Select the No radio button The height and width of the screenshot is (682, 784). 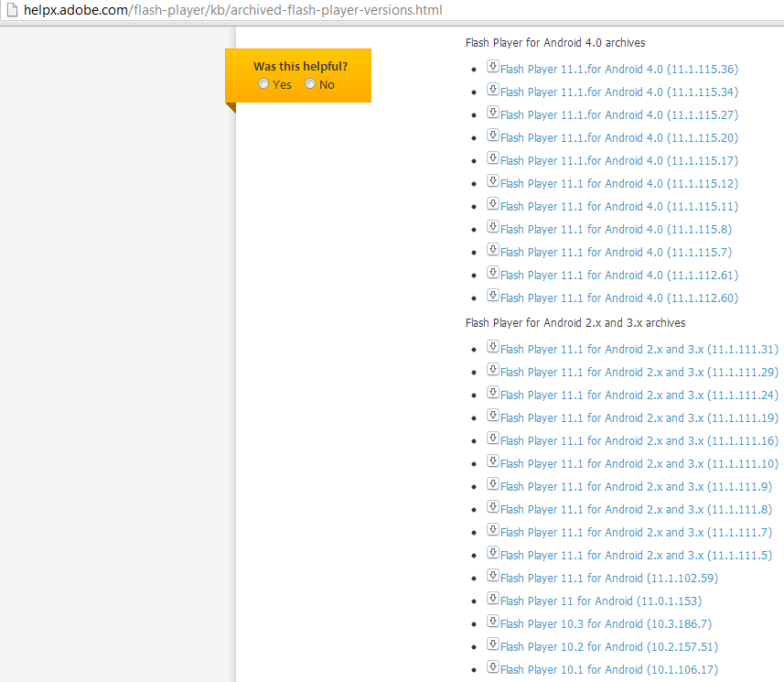click(310, 83)
